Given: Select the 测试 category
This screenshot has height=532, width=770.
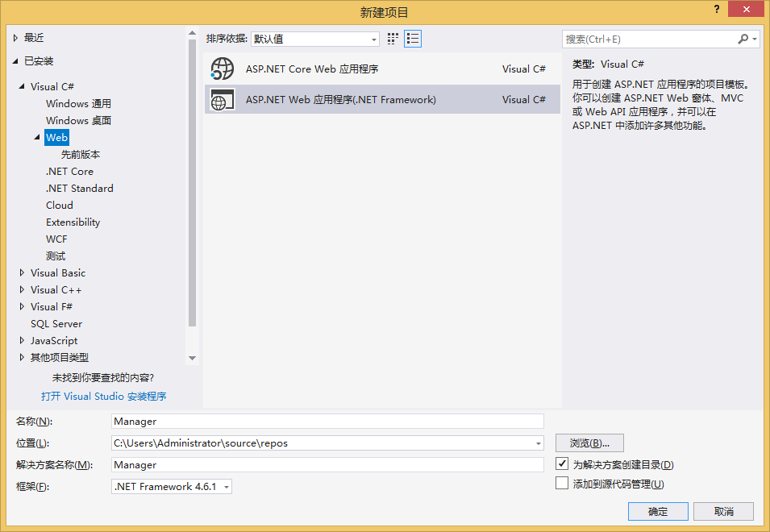Looking at the screenshot, I should tap(56, 256).
